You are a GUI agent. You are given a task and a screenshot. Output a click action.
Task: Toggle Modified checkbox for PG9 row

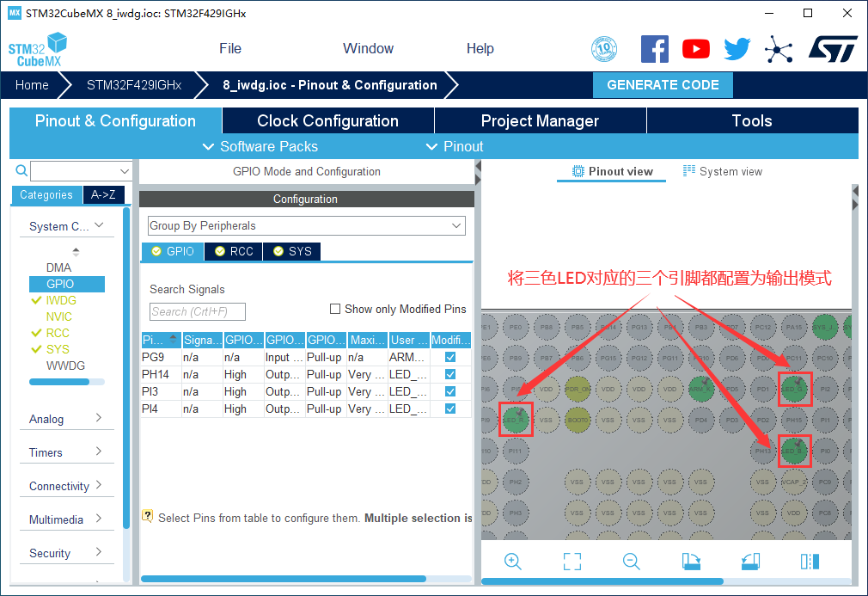450,357
